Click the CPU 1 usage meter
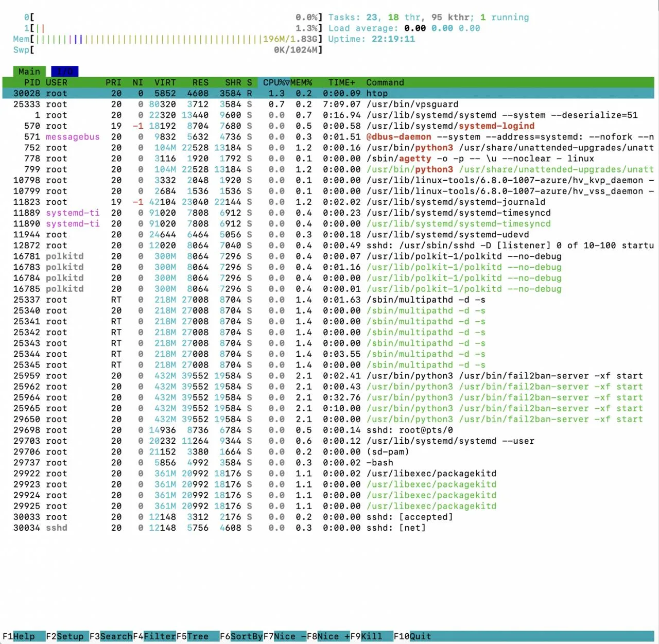 (x=173, y=28)
